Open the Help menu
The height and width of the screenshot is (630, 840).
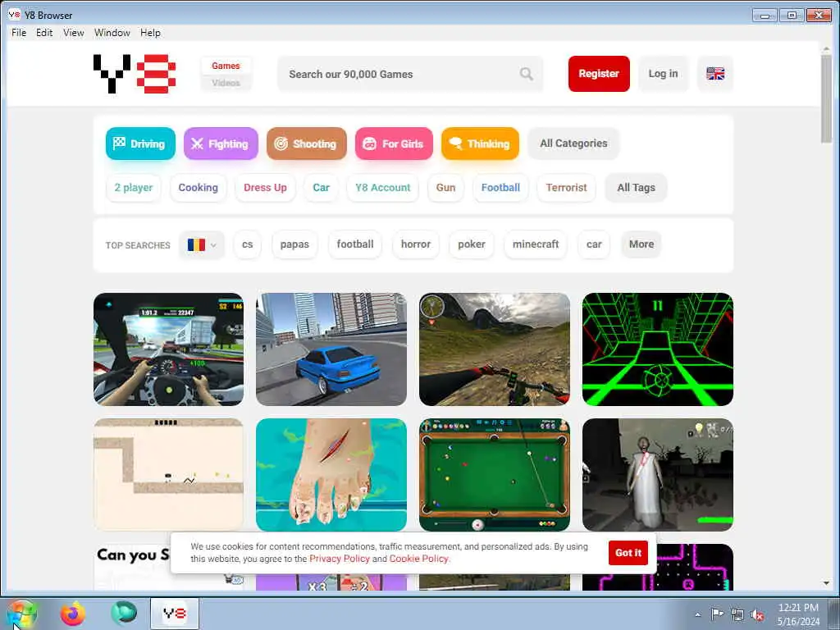pos(150,33)
